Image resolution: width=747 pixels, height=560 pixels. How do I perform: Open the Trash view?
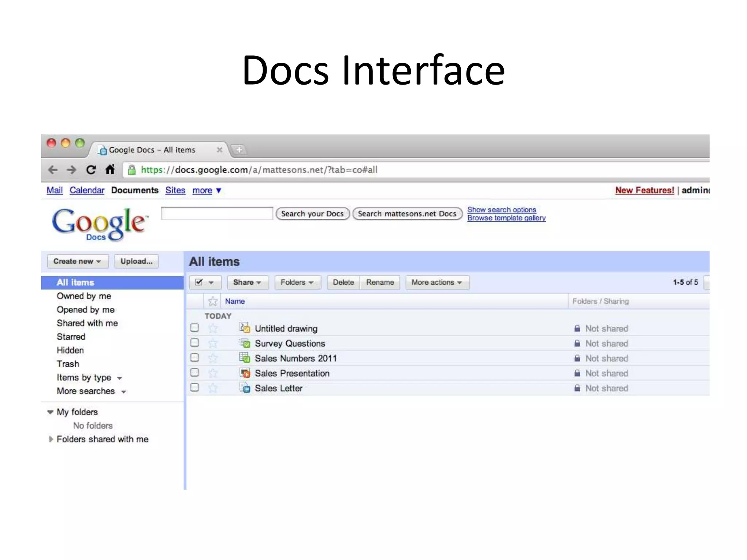[68, 363]
